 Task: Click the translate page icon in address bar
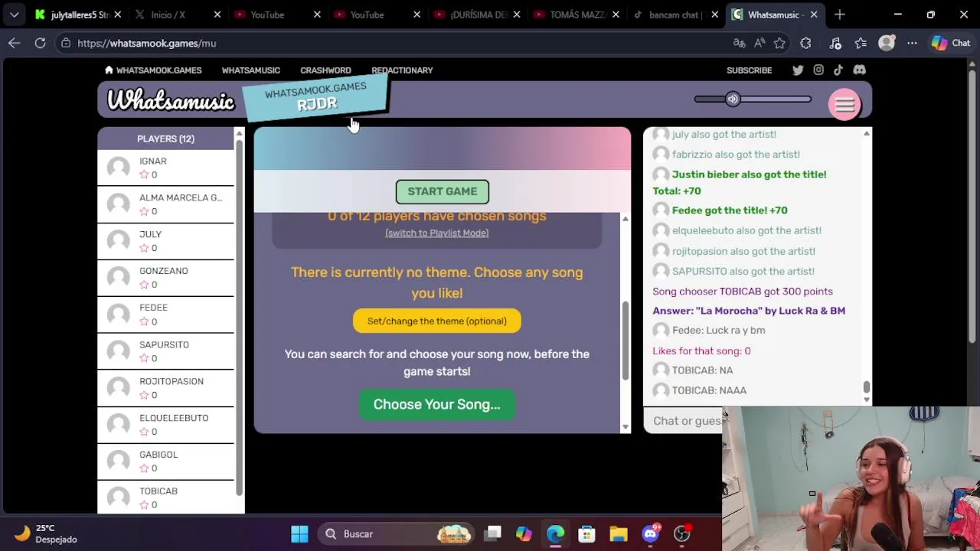(x=739, y=44)
